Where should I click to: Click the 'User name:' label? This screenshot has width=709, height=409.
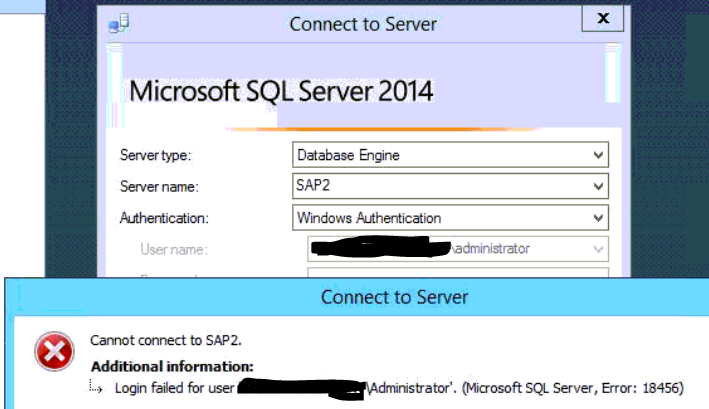pyautogui.click(x=174, y=249)
